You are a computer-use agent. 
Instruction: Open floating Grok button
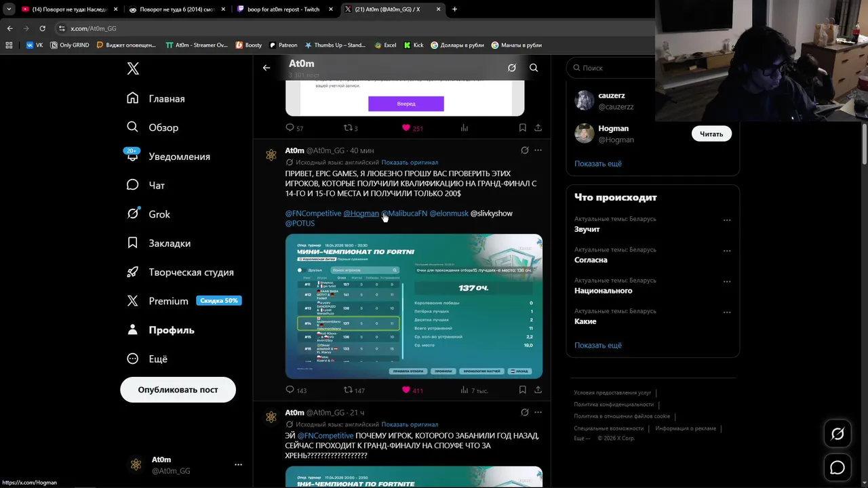(837, 434)
